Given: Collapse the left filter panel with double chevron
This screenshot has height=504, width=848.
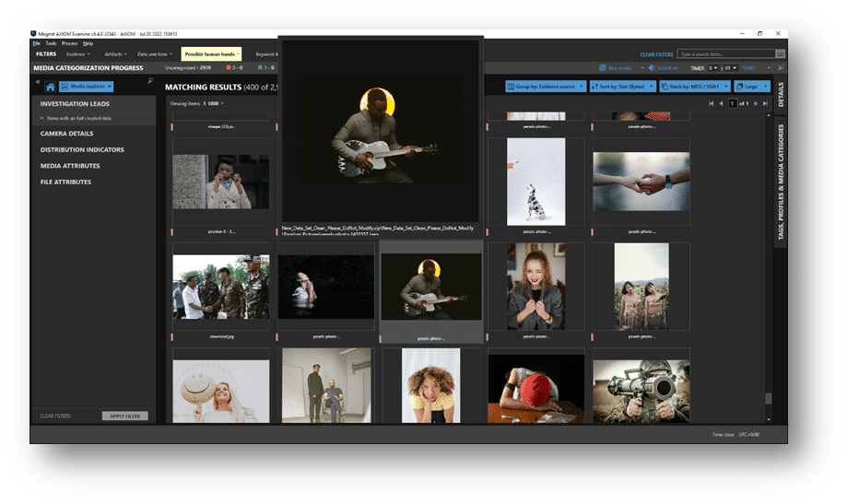Looking at the screenshot, I should [x=38, y=82].
